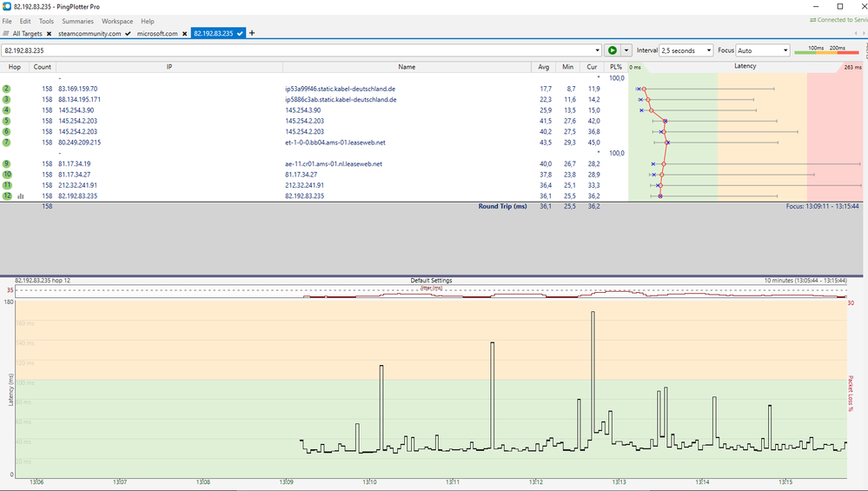Screen dimensions: 868x491
Task: Select the green hop 7 number badge
Action: coord(7,143)
